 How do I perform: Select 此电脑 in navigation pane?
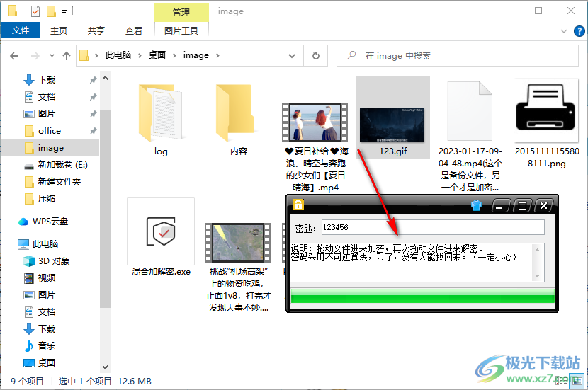coord(45,244)
